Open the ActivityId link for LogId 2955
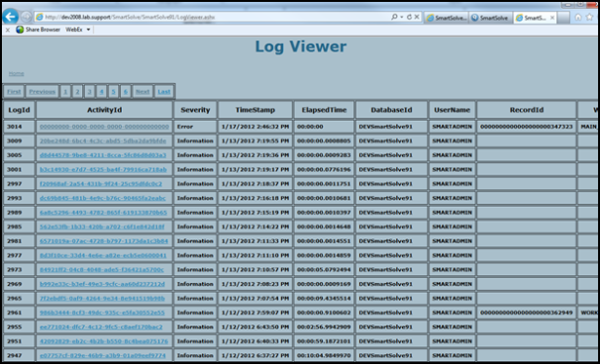The width and height of the screenshot is (600, 364). point(101,327)
